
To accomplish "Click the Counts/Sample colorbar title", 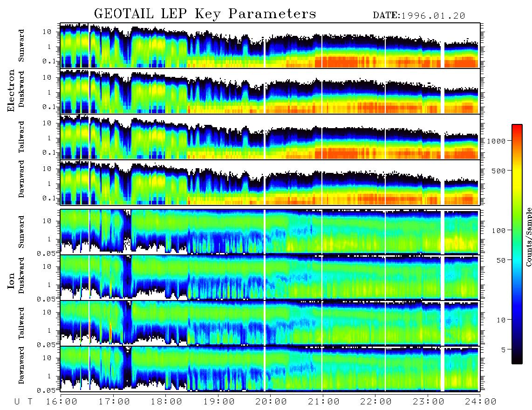I will point(528,237).
